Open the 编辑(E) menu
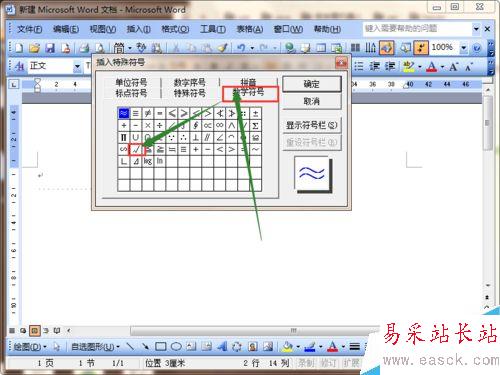The height and width of the screenshot is (375, 500). [x=66, y=29]
